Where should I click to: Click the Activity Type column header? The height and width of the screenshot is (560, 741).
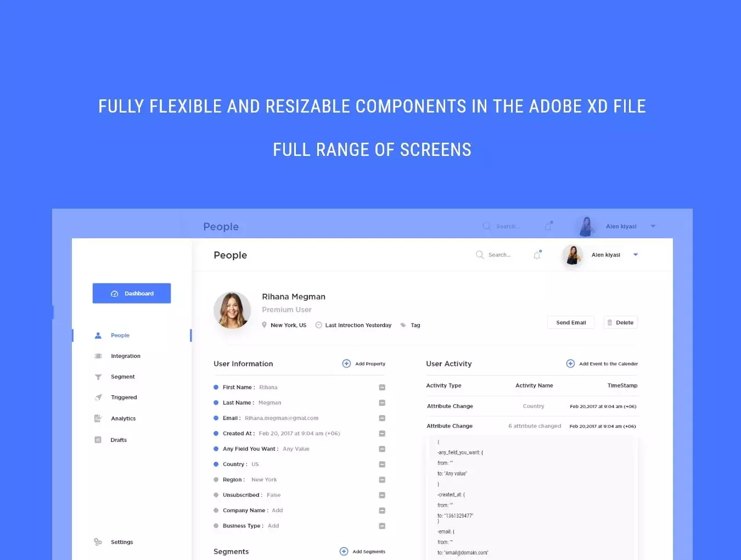[444, 386]
